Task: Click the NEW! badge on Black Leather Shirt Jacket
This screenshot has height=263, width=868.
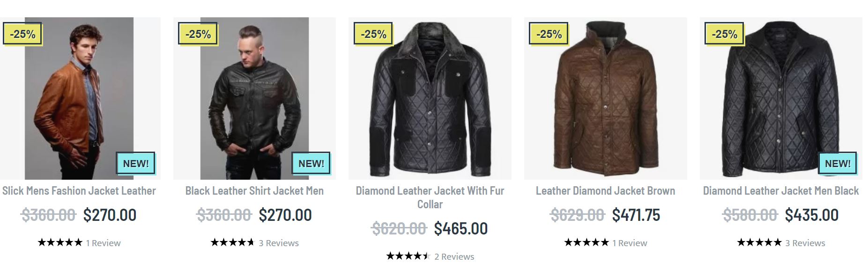Action: (311, 163)
